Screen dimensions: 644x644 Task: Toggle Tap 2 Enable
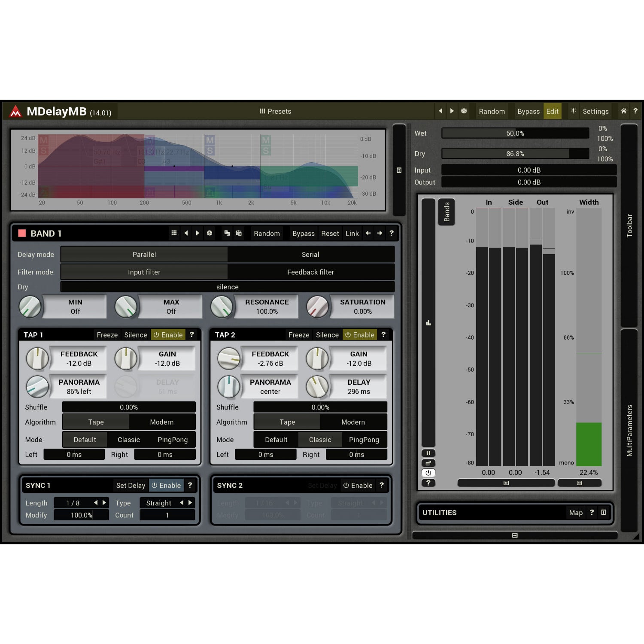pos(360,335)
